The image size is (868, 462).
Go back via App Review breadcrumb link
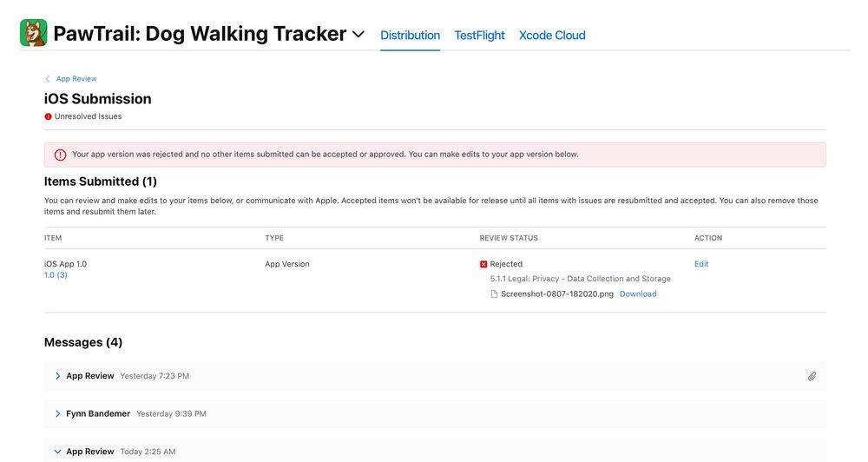point(76,79)
